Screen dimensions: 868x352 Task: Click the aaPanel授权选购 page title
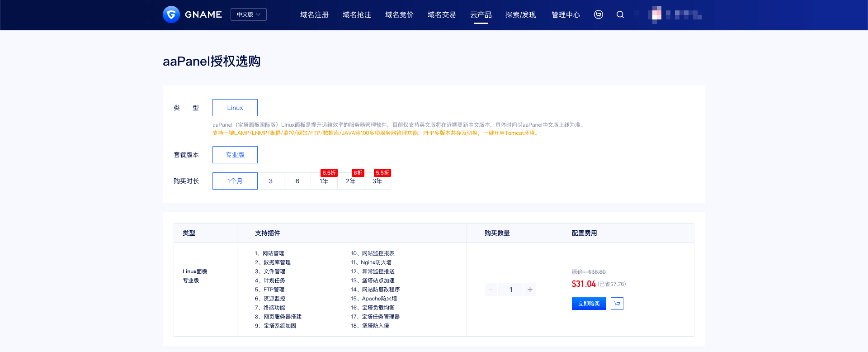[x=212, y=61]
